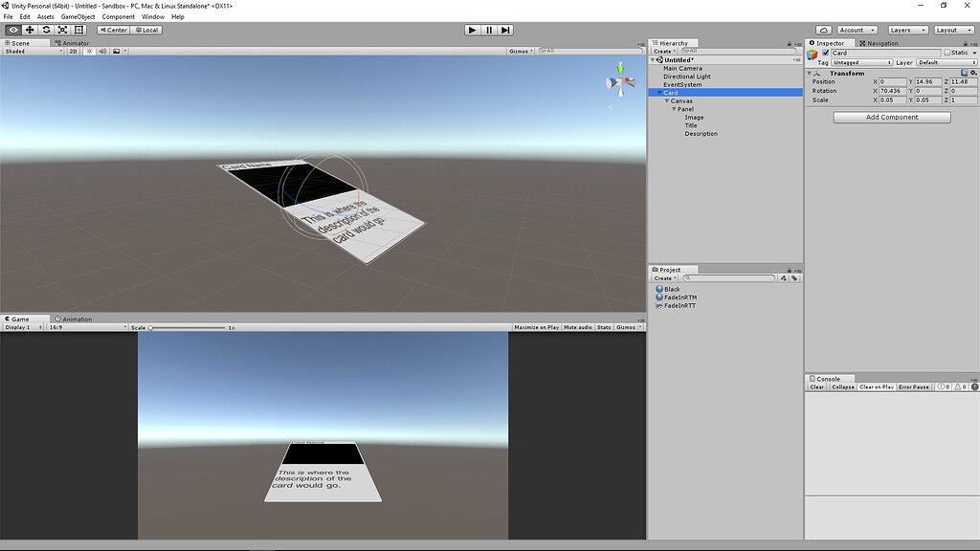The image size is (980, 551).
Task: Select the Rect transform tool
Action: coord(78,30)
